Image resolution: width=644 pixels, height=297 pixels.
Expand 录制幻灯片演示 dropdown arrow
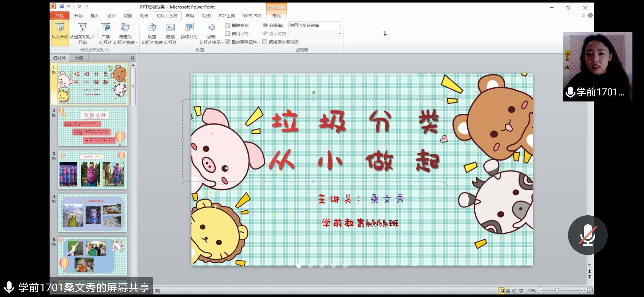coord(222,43)
